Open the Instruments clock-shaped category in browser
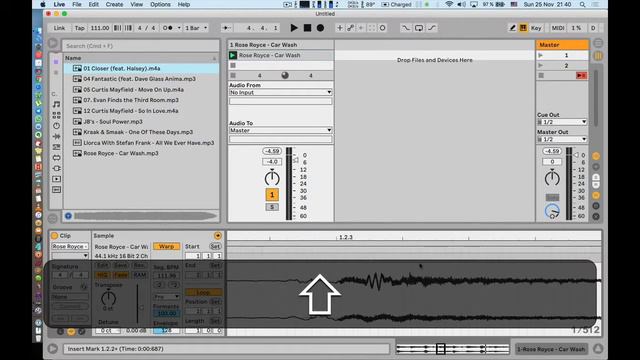Viewport: 640px width, 360px height. 56,126
